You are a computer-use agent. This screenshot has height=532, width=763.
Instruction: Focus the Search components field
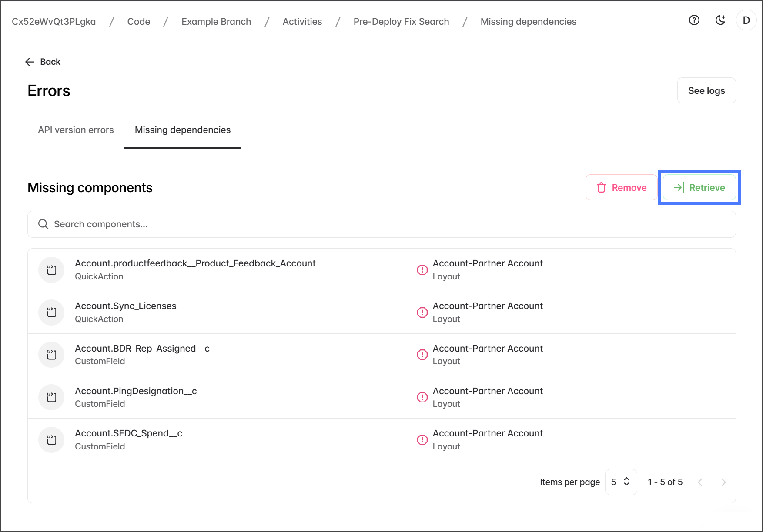(x=381, y=224)
